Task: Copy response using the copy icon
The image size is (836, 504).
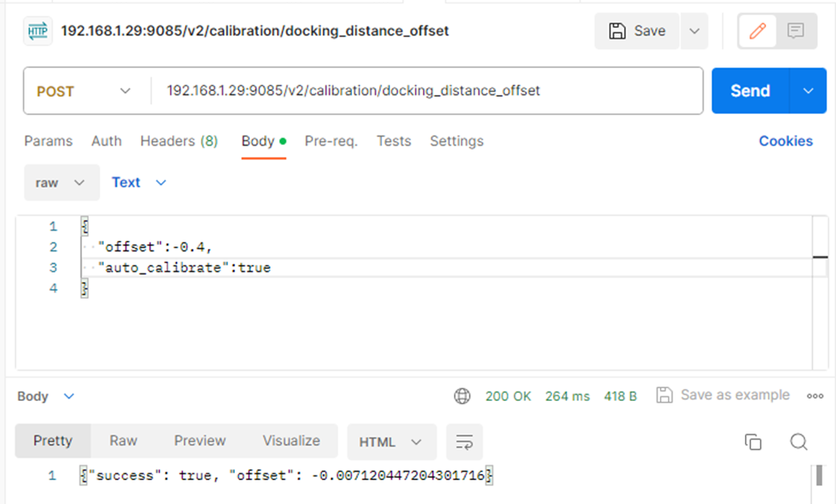Action: 753,441
